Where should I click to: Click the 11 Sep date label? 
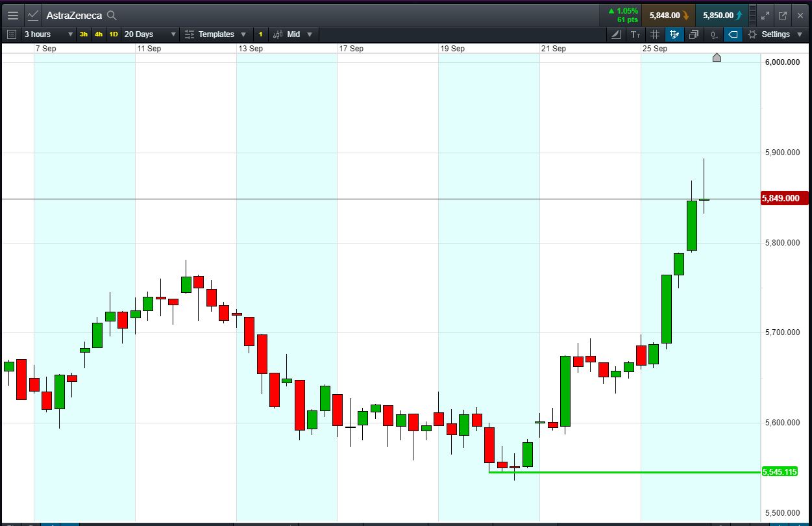pyautogui.click(x=149, y=49)
